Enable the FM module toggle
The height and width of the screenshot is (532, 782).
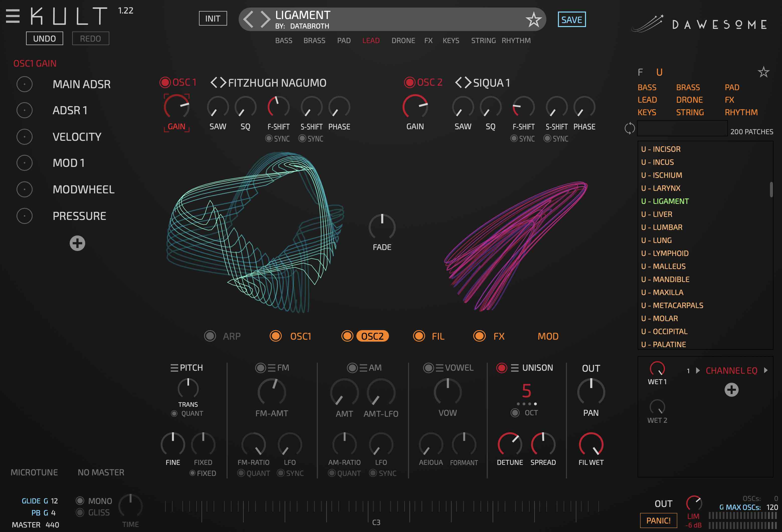260,368
